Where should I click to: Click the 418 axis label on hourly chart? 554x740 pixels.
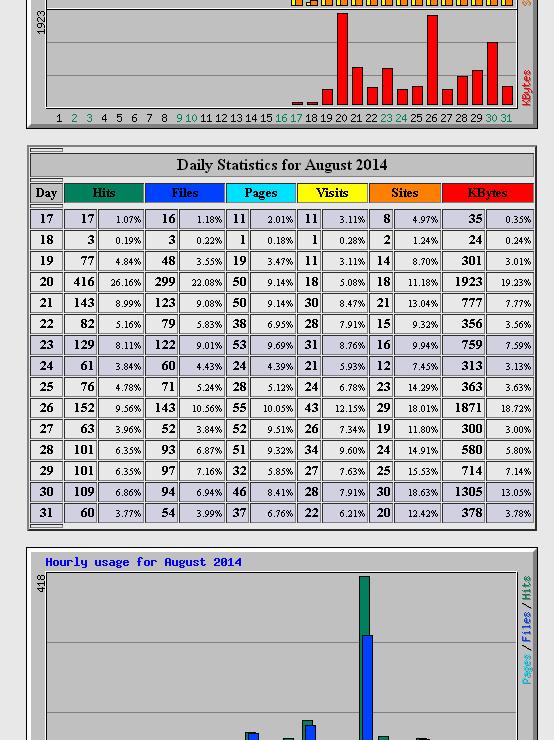41,583
